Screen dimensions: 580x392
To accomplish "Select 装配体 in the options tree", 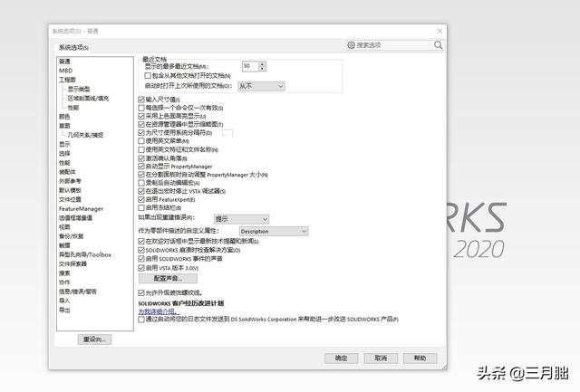I will [x=67, y=172].
